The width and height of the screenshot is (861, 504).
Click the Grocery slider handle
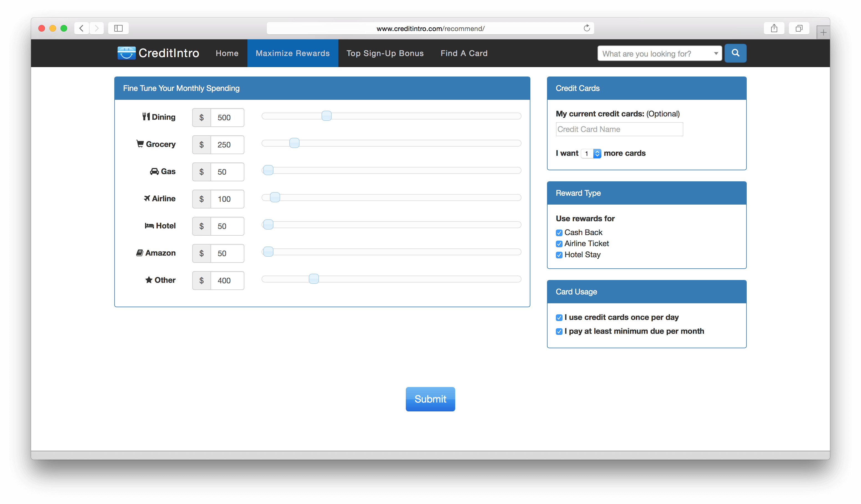(x=294, y=143)
